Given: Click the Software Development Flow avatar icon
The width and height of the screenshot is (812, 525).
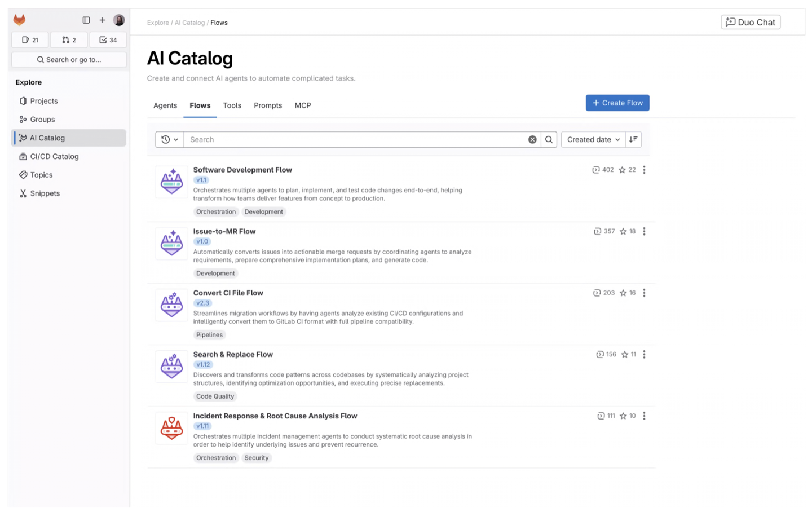Looking at the screenshot, I should point(172,182).
